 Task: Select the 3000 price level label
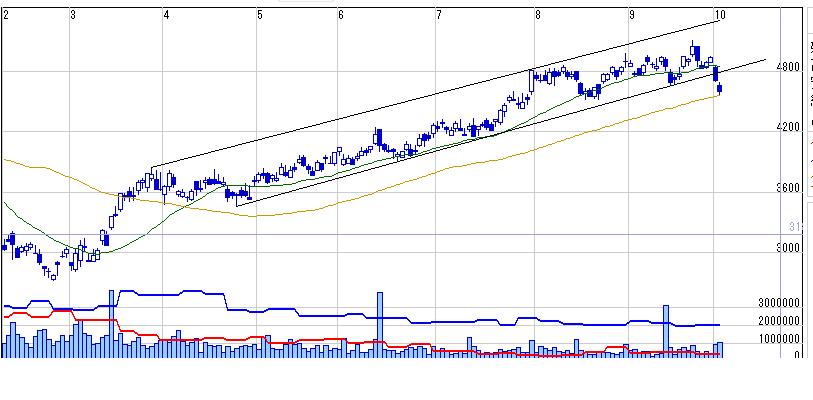[x=788, y=248]
